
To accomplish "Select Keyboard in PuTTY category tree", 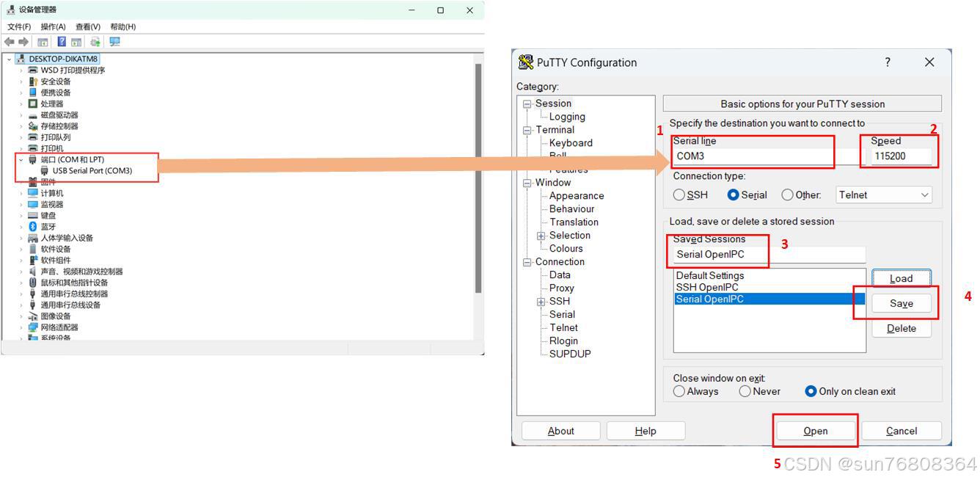I will point(571,143).
